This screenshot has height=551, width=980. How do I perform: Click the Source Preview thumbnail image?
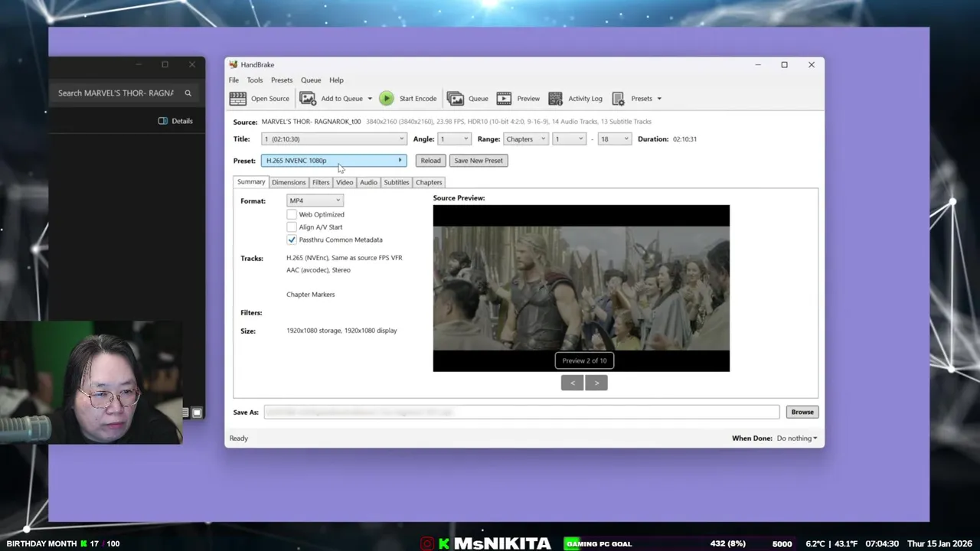pos(581,289)
